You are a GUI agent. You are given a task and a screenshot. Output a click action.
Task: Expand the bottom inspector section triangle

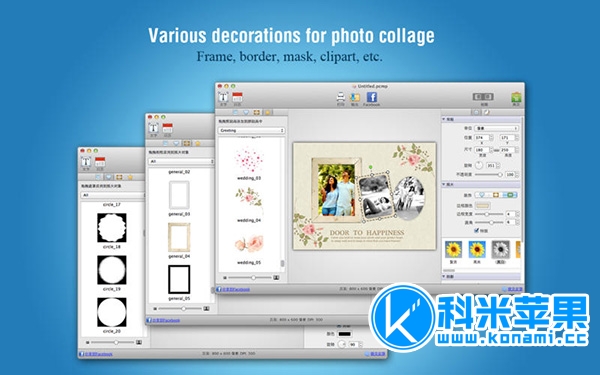click(x=444, y=276)
